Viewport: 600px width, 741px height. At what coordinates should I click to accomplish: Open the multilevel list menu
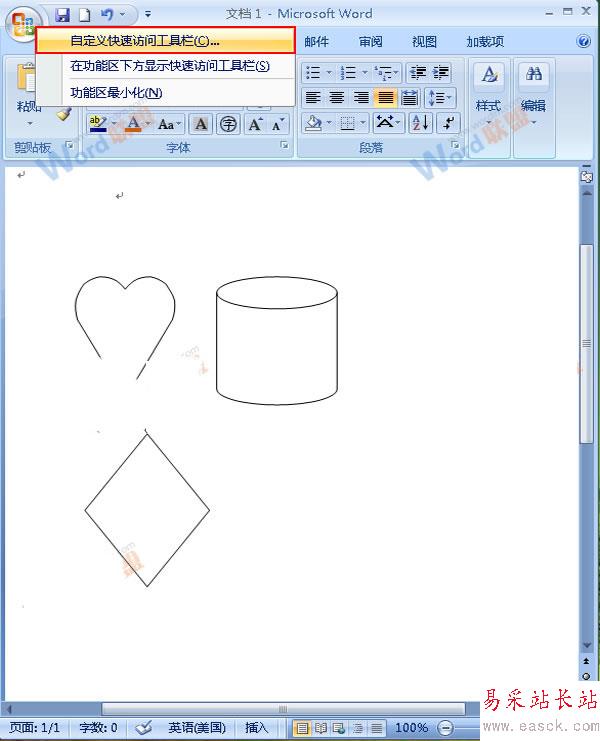(386, 73)
